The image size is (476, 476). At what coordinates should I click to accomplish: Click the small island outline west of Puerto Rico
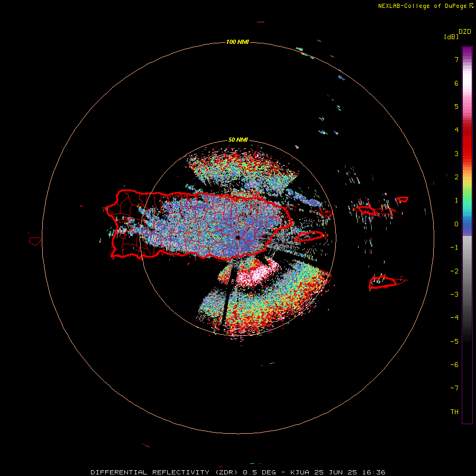pos(35,241)
